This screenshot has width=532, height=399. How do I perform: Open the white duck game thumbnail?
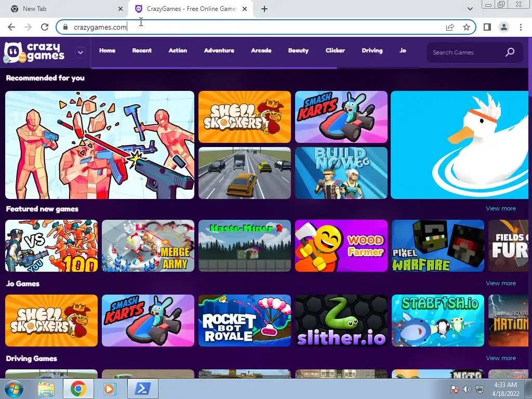click(460, 145)
